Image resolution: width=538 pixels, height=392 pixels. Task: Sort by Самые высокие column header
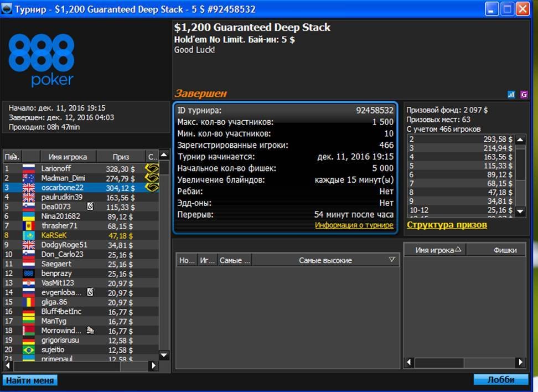(x=325, y=260)
